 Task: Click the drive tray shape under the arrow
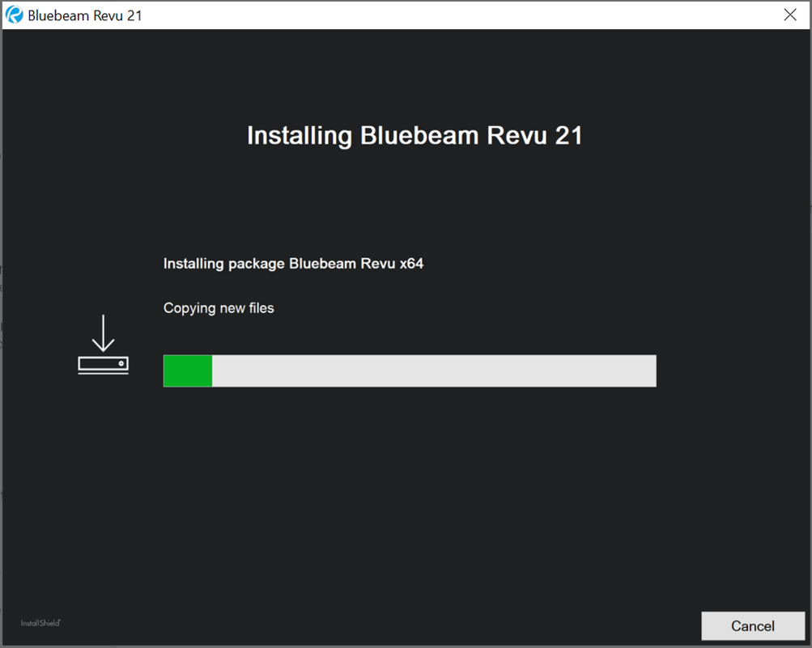pos(103,365)
